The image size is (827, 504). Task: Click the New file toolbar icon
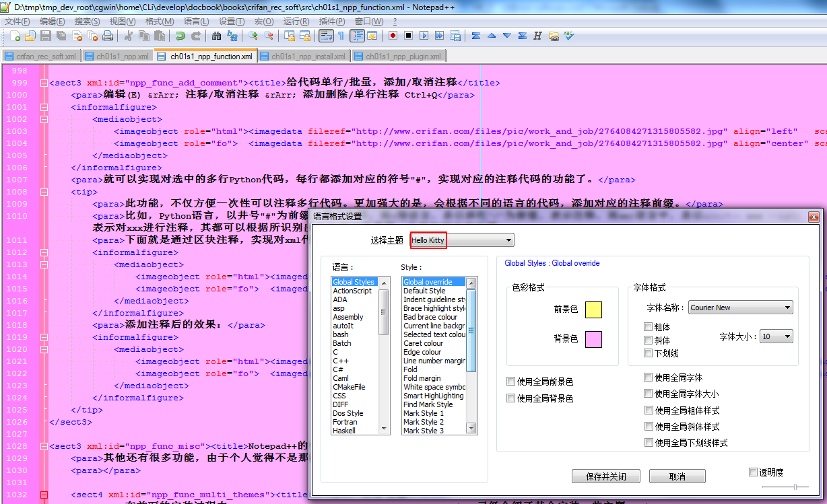tap(15, 36)
